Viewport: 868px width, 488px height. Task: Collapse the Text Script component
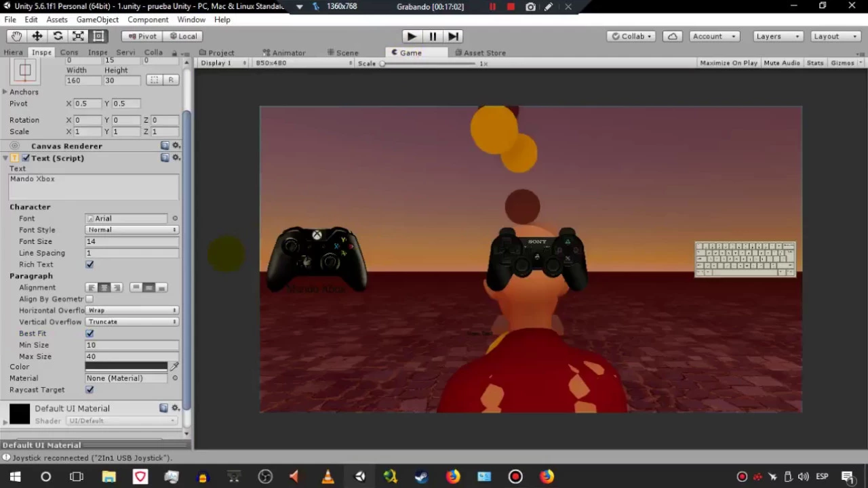[5, 158]
